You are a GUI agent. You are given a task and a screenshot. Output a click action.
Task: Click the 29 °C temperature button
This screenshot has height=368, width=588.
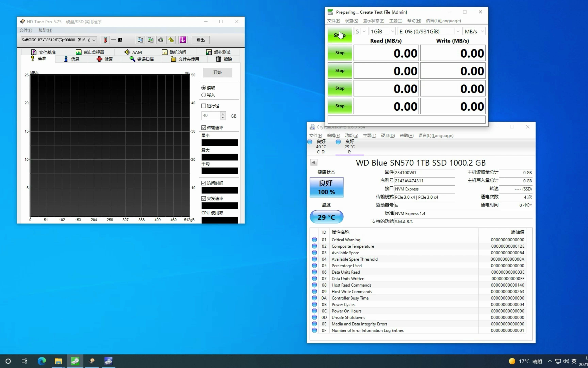pos(326,217)
